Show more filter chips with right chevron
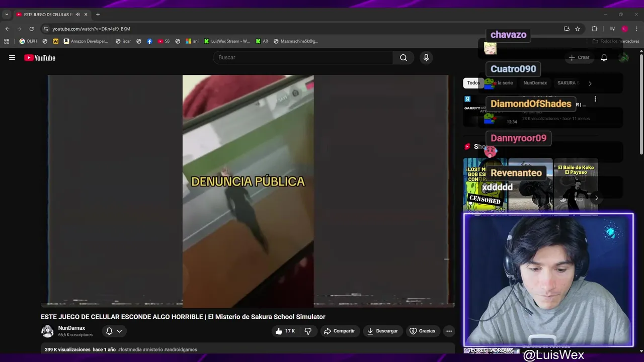The image size is (644, 362). 590,83
